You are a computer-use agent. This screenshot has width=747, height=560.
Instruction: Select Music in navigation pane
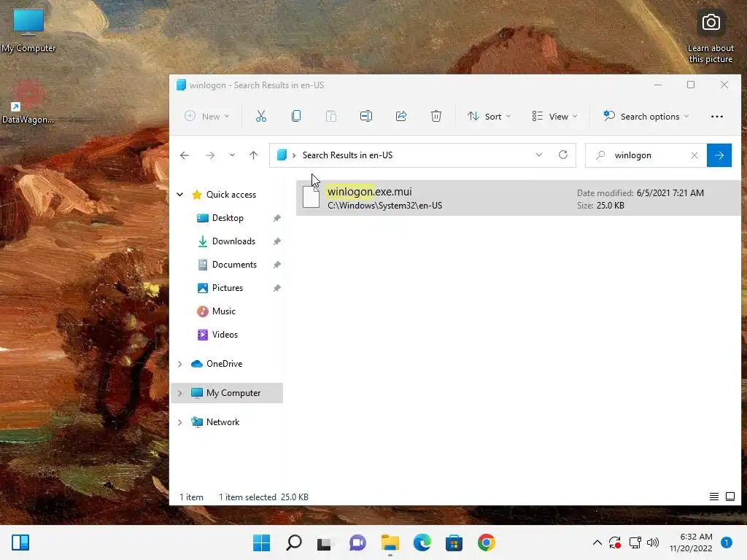pos(223,311)
